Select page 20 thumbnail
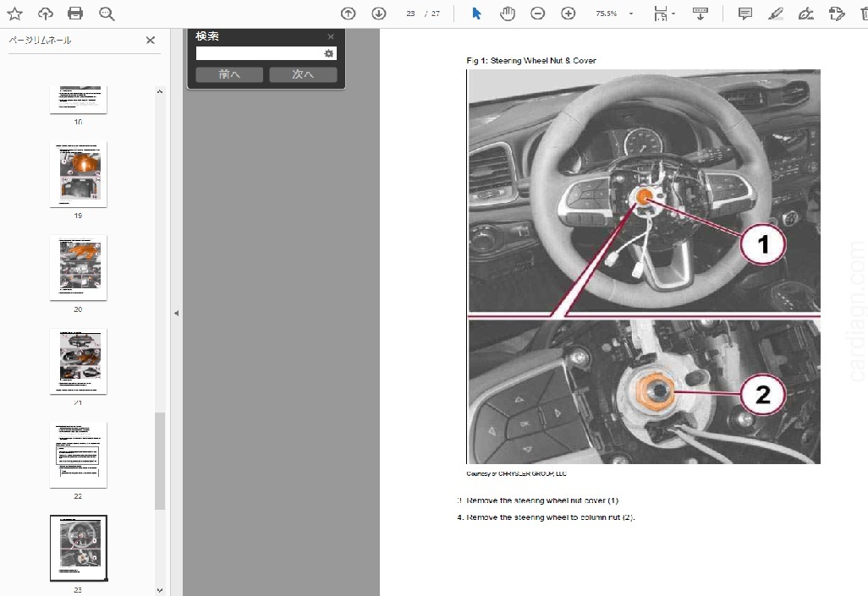Screen dimensions: 868x596 (x=78, y=267)
